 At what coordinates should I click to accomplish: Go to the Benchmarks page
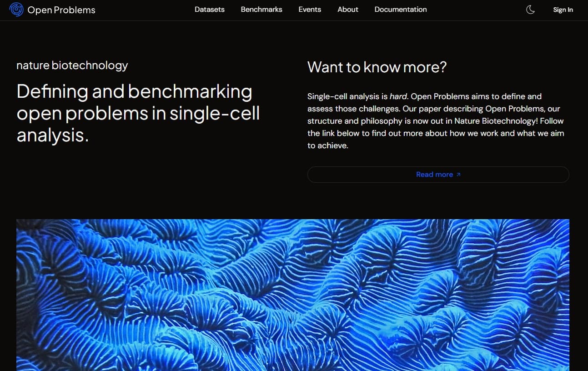point(261,10)
